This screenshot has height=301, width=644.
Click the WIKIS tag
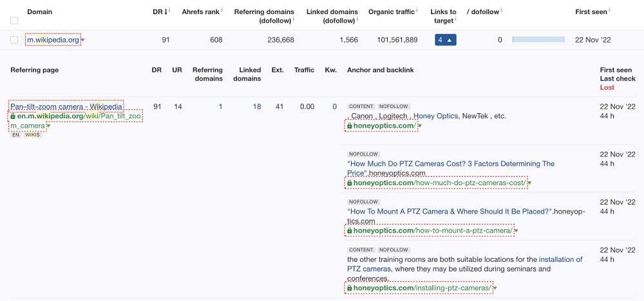pos(32,134)
